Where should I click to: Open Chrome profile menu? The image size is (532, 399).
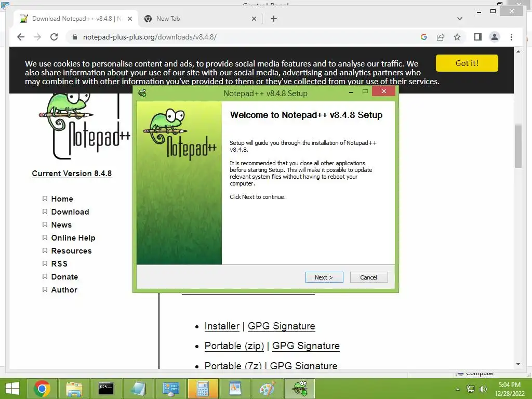495,37
